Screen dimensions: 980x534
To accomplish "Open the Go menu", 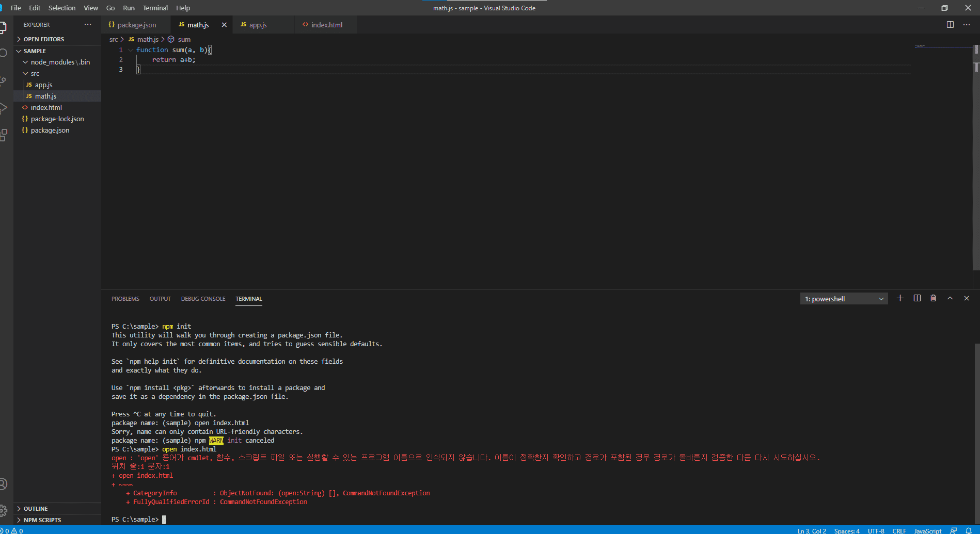I will click(x=110, y=8).
